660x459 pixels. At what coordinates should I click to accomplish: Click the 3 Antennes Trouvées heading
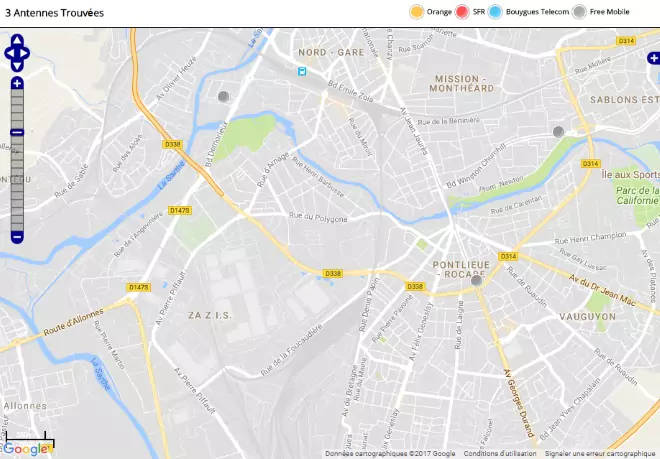[x=54, y=13]
